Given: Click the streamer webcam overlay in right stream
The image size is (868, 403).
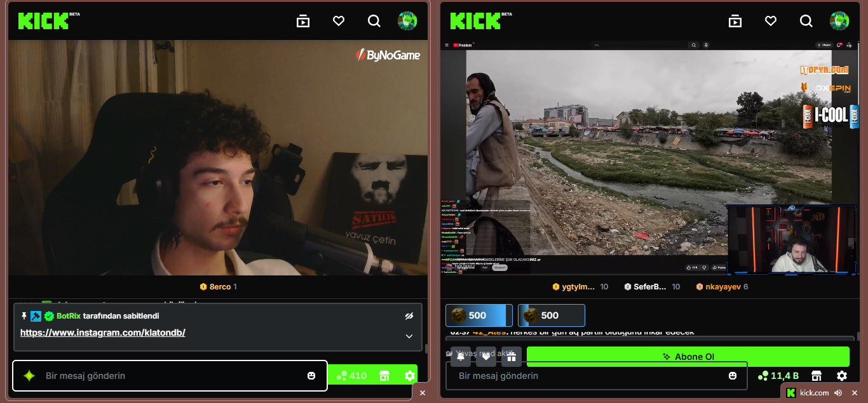Looking at the screenshot, I should point(792,240).
